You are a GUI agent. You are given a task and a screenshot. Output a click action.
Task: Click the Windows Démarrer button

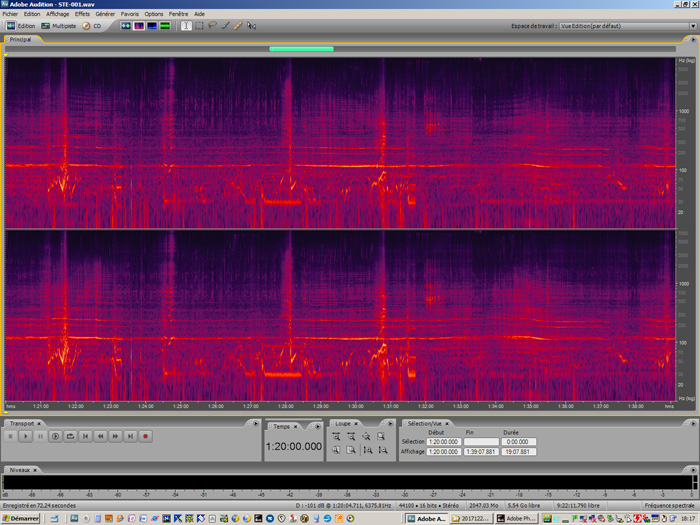coord(20,519)
